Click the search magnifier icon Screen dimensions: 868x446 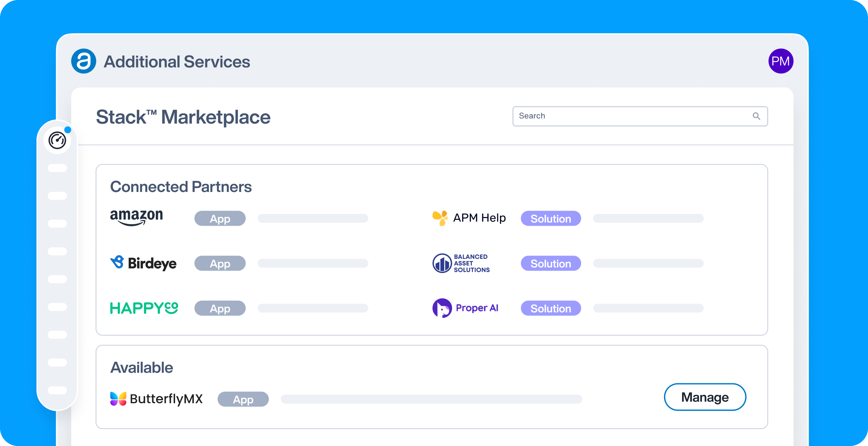pyautogui.click(x=756, y=116)
